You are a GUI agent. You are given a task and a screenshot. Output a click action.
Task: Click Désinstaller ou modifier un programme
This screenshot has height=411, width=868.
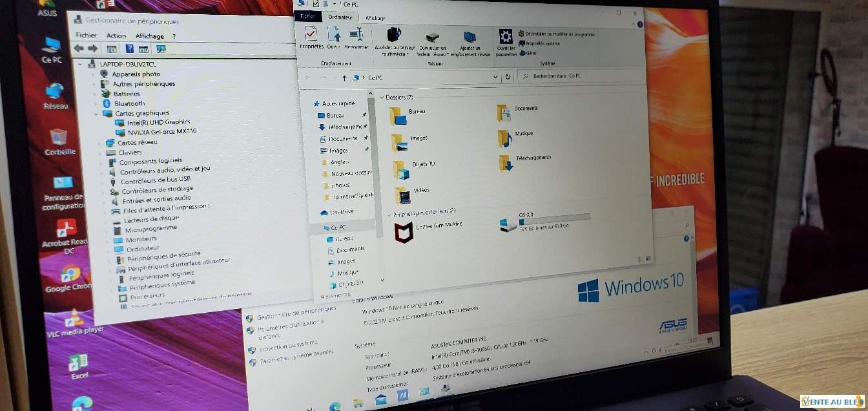pos(555,33)
